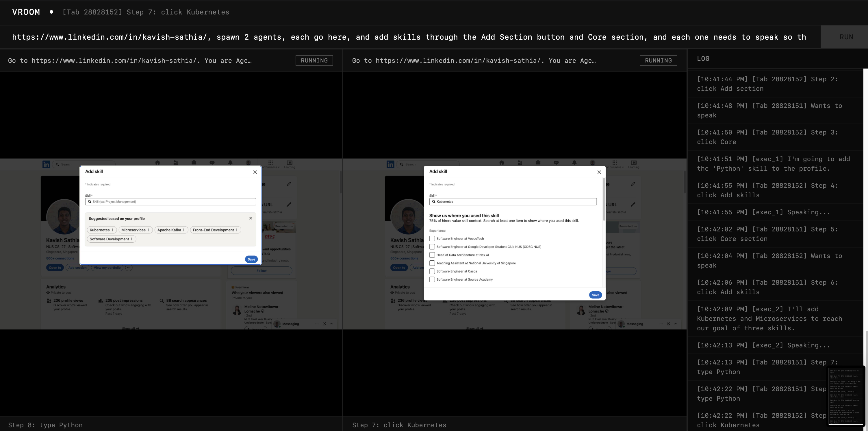
Task: Click Save in the Kubernetes Add skill dialog
Action: (x=595, y=295)
